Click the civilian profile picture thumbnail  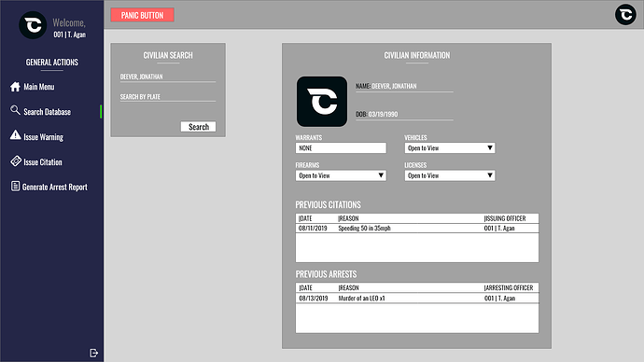(x=322, y=102)
